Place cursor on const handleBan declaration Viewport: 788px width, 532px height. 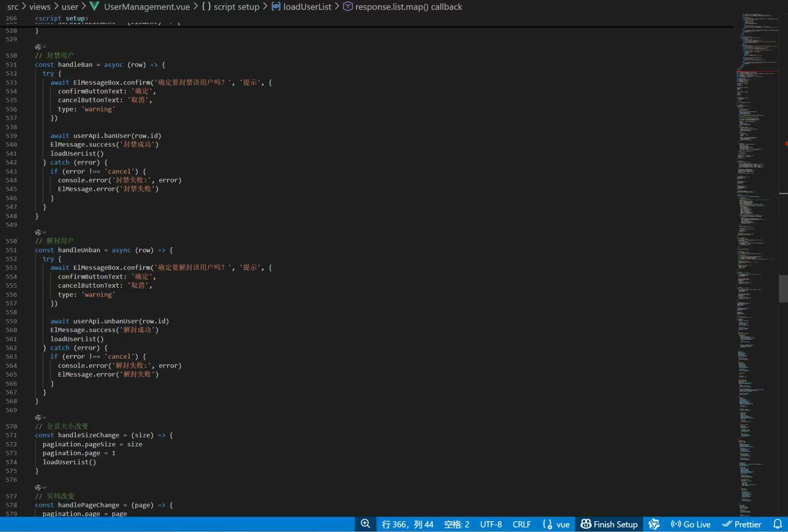(x=100, y=64)
